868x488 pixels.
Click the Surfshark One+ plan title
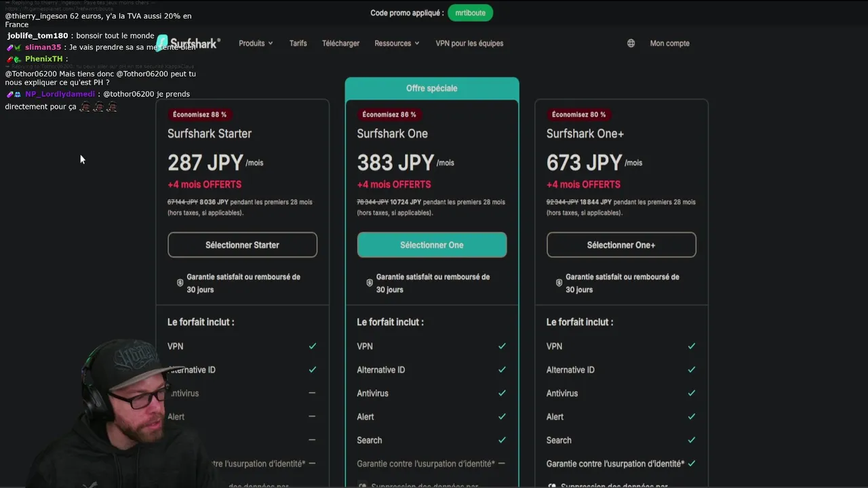585,134
